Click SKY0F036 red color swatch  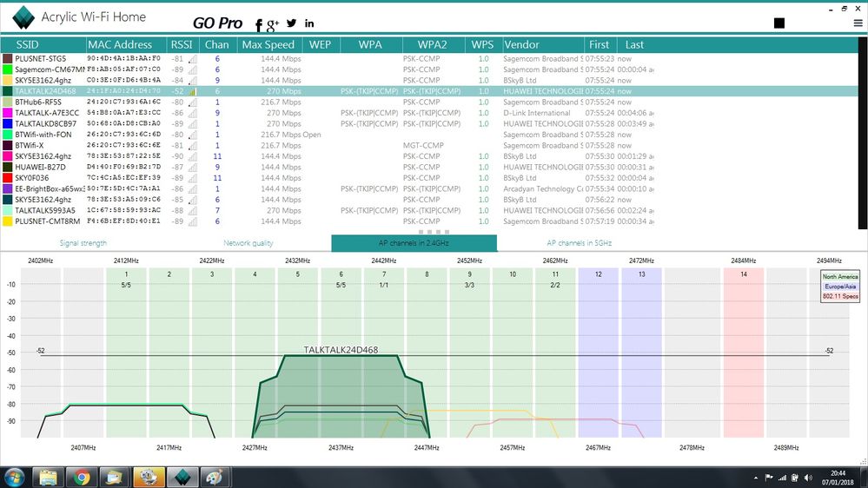pyautogui.click(x=7, y=178)
